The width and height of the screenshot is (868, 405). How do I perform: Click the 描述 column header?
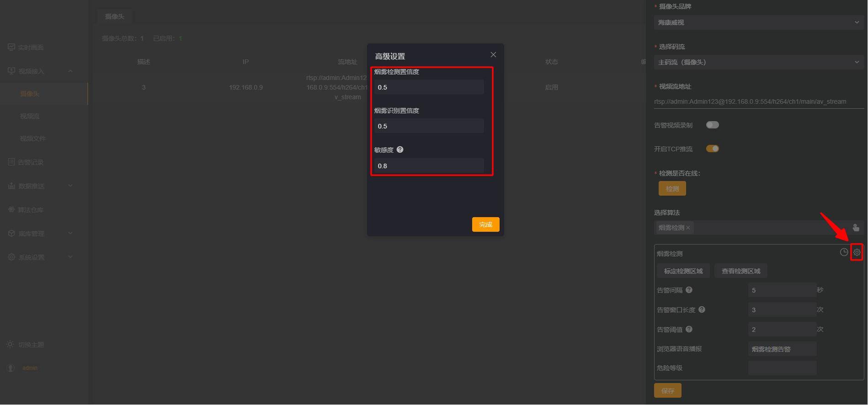click(144, 62)
